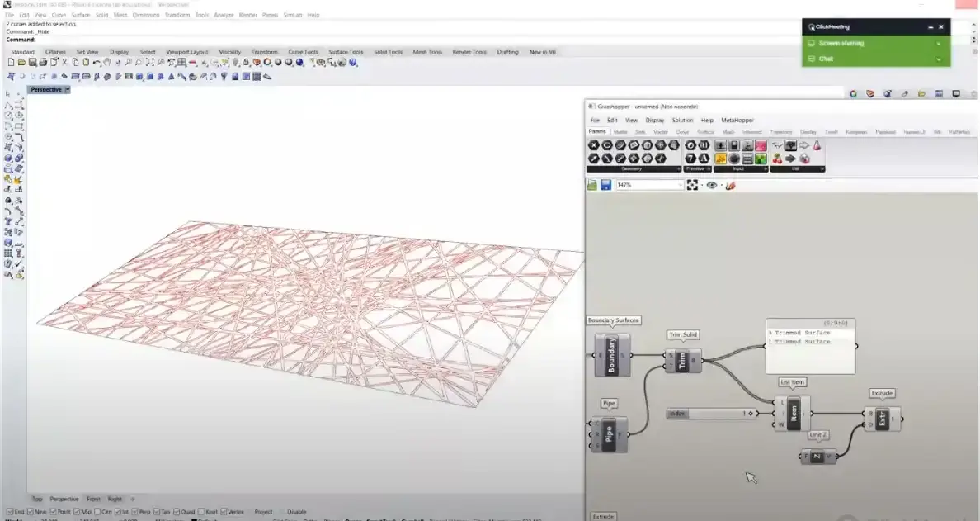Select the Circle parameter hexagon icon in Geometry panel
This screenshot has width=980, height=521.
click(x=607, y=145)
